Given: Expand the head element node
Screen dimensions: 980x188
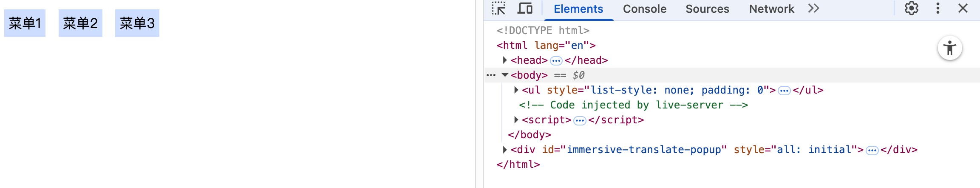Looking at the screenshot, I should tap(504, 60).
